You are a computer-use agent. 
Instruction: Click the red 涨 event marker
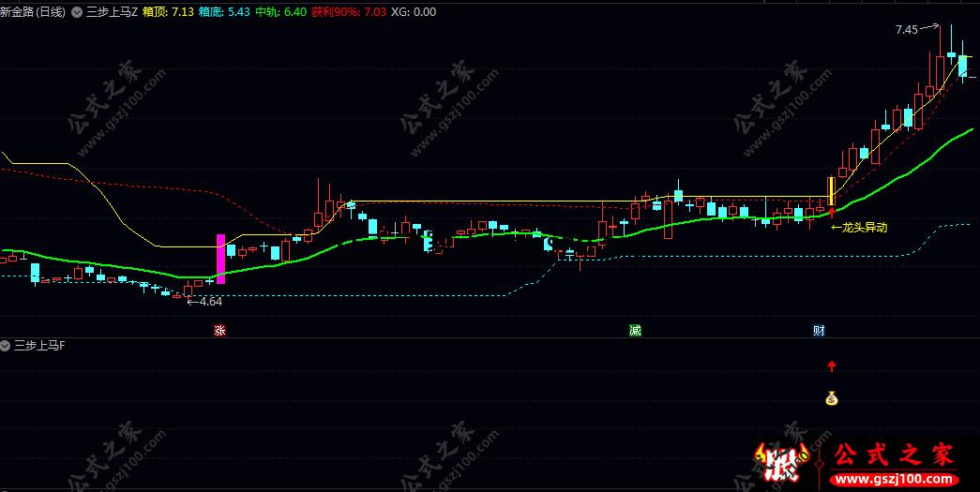pos(219,330)
